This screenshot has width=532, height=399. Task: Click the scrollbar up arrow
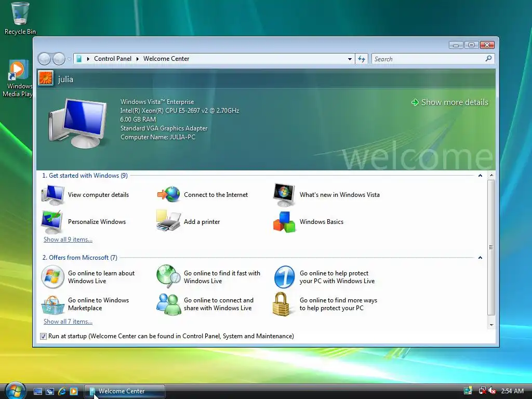(x=491, y=176)
